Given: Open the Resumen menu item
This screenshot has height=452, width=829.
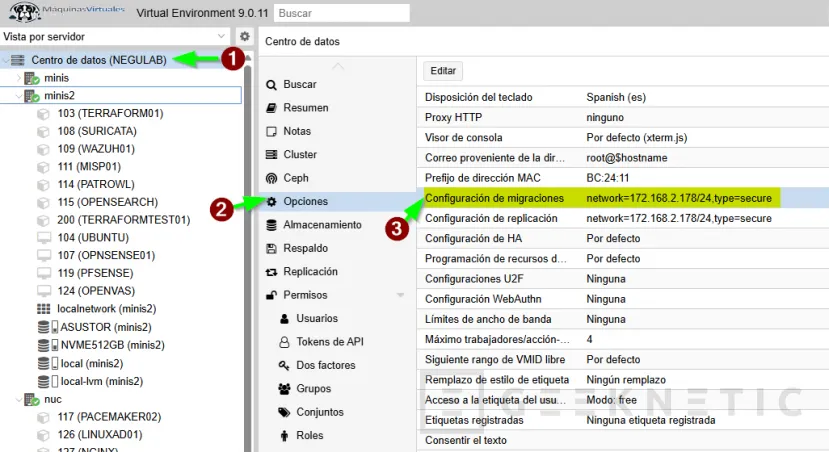Looking at the screenshot, I should pos(338,108).
